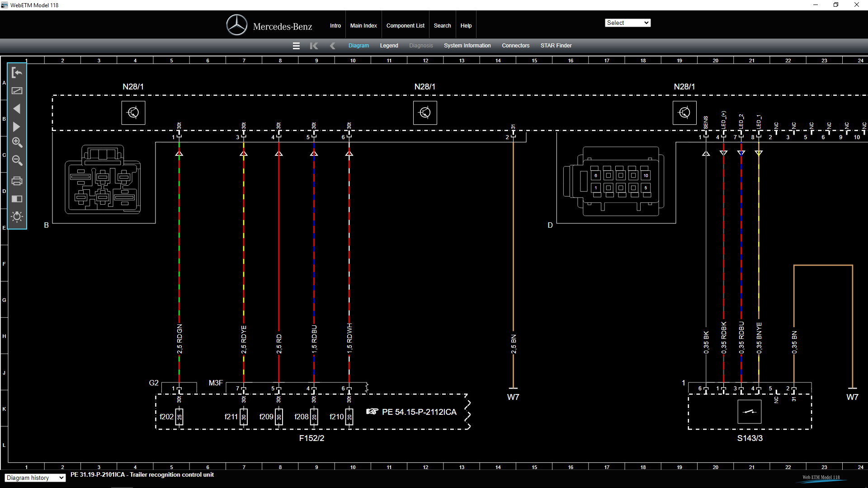
Task: Open the Component List menu
Action: click(405, 26)
